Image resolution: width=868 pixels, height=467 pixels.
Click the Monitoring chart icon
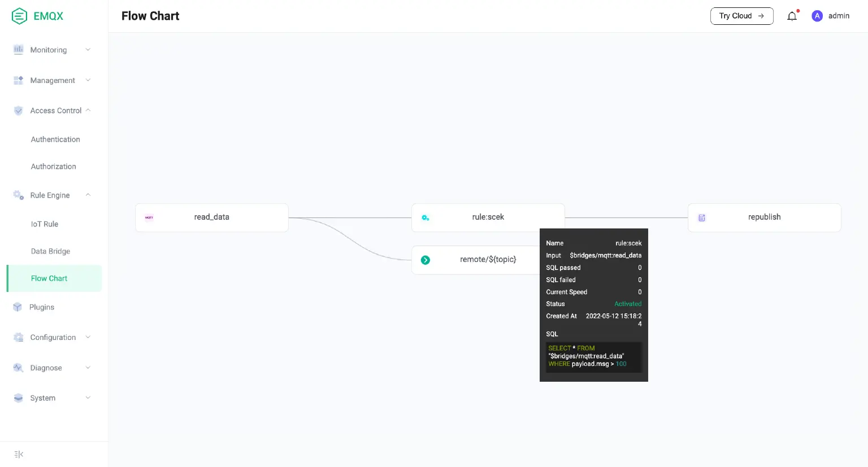pyautogui.click(x=18, y=50)
